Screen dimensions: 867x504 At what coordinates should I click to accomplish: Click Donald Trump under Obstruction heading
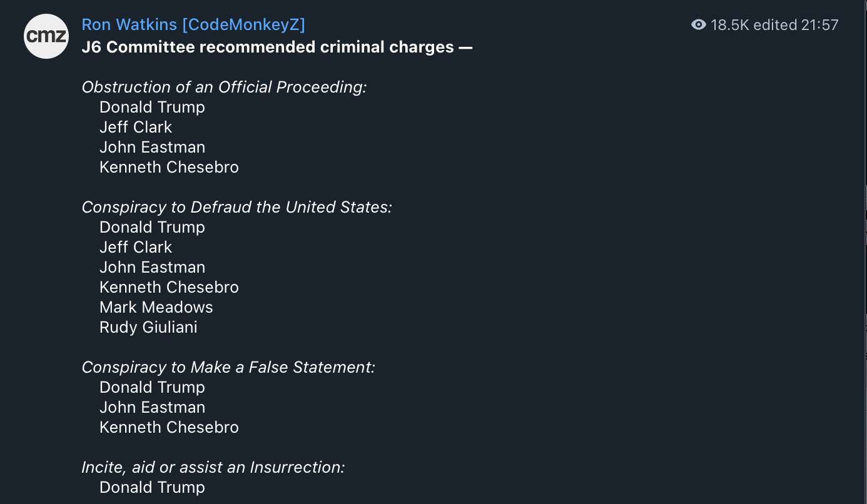pyautogui.click(x=152, y=107)
